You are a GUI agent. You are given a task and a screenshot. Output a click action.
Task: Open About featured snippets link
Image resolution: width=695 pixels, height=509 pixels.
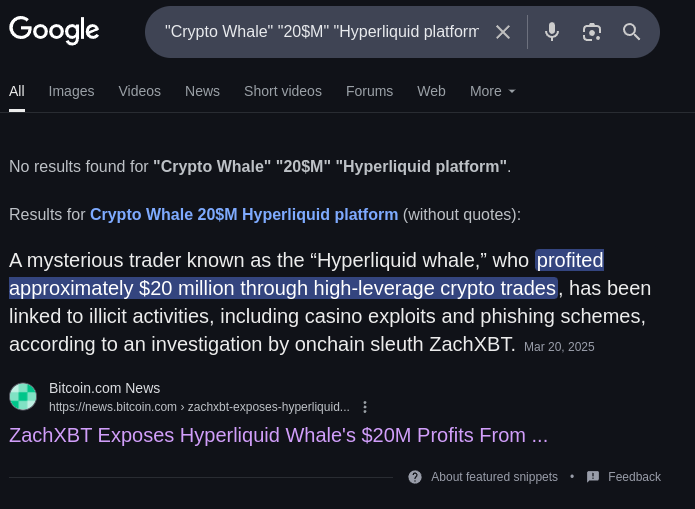(x=494, y=477)
